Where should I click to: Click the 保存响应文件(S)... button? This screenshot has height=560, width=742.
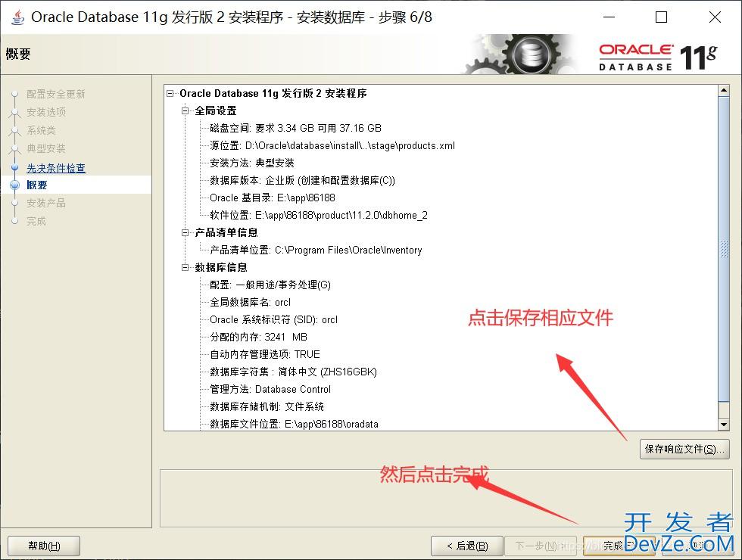click(x=684, y=449)
